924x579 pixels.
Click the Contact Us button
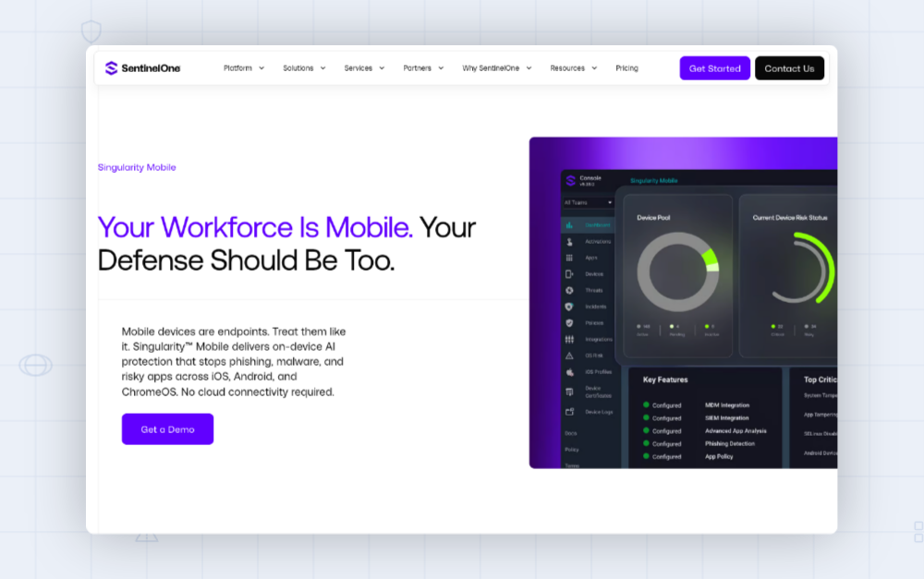790,68
